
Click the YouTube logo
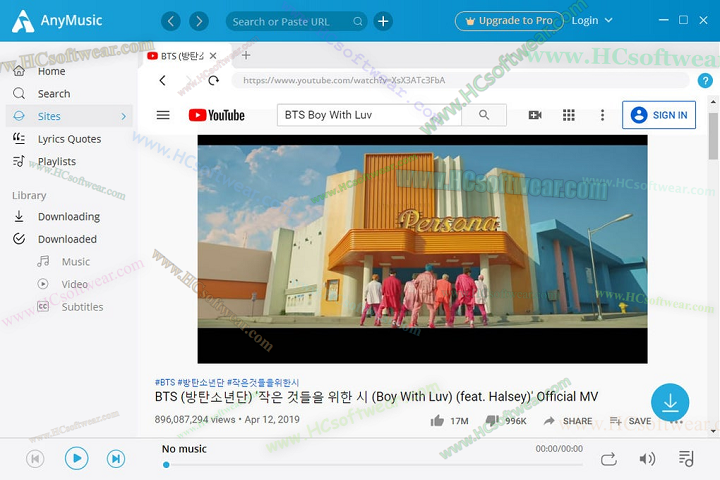pyautogui.click(x=217, y=115)
